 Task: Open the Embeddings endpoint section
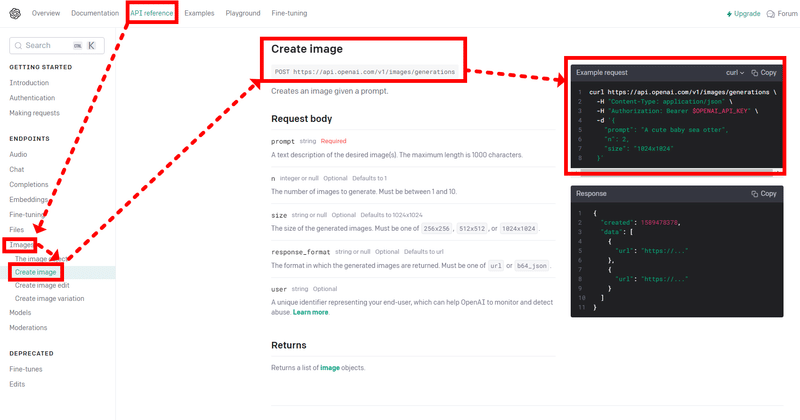(x=29, y=200)
